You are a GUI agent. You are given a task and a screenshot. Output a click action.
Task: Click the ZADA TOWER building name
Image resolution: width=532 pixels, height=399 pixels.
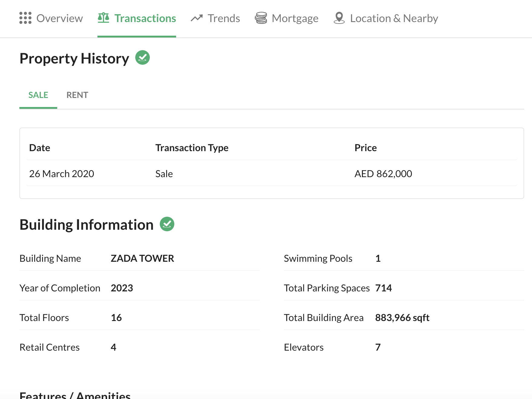(x=142, y=258)
